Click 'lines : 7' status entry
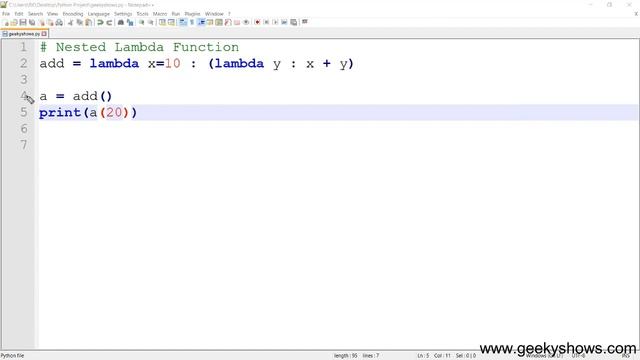The height and width of the screenshot is (360, 640). [371, 356]
